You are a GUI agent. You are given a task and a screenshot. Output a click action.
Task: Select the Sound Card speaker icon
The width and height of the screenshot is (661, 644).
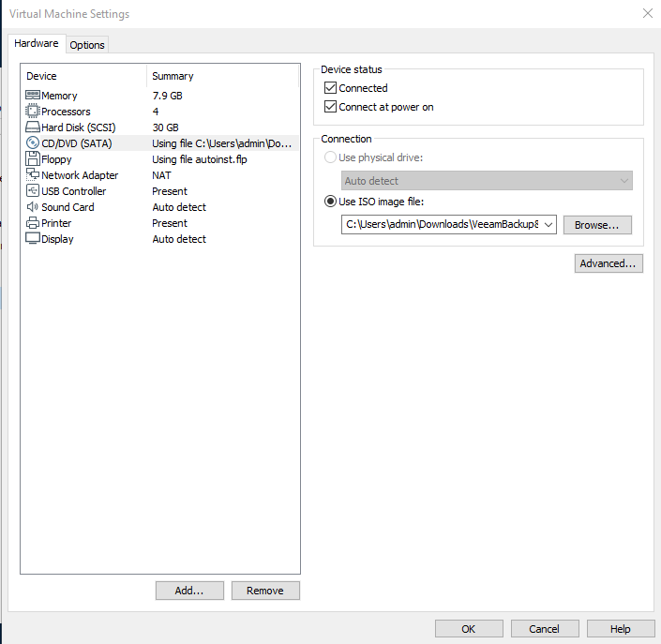click(x=33, y=207)
